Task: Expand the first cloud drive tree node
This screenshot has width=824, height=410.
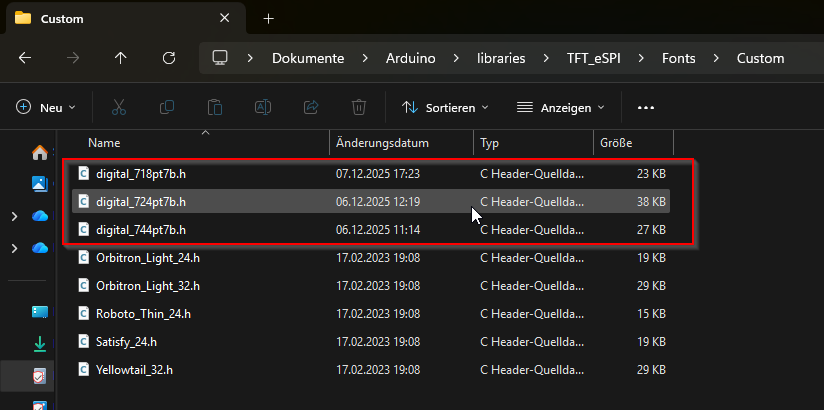Action: click(13, 216)
